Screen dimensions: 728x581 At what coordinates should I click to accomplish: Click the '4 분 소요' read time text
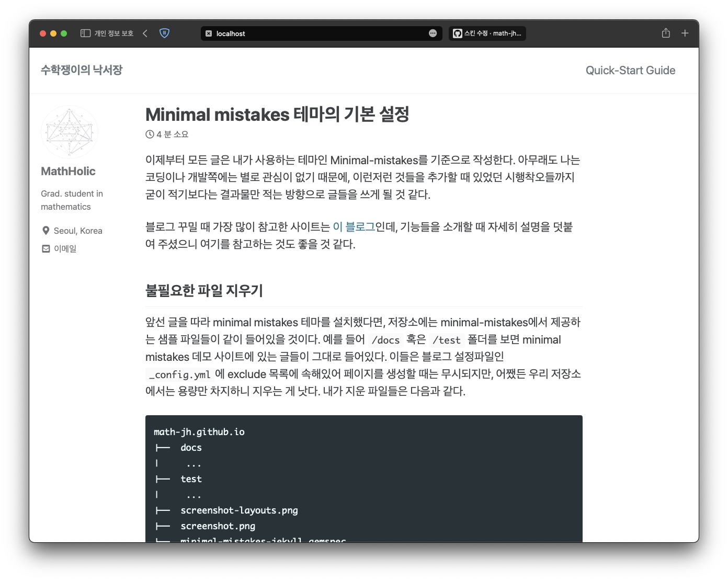(173, 134)
